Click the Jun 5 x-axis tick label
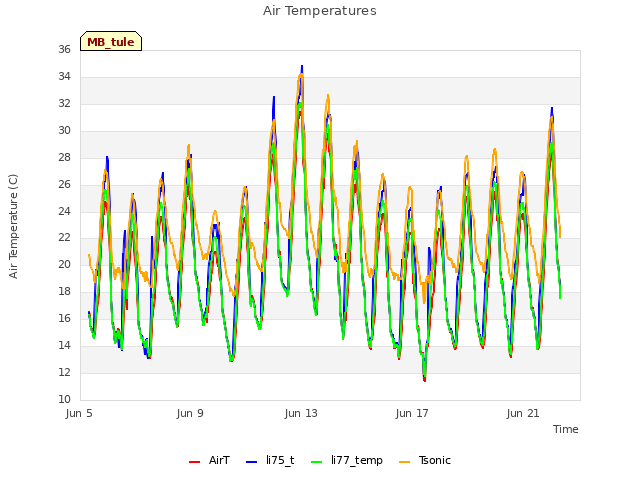 pos(79,413)
